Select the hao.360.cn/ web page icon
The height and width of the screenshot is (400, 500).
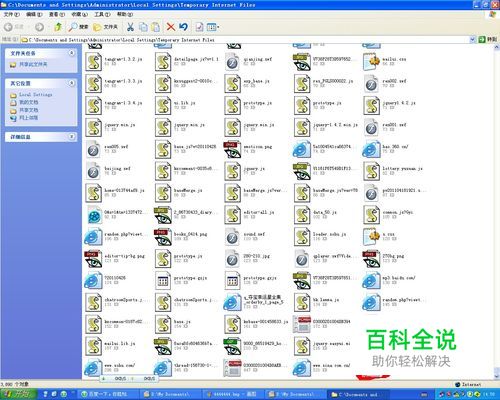(371, 149)
